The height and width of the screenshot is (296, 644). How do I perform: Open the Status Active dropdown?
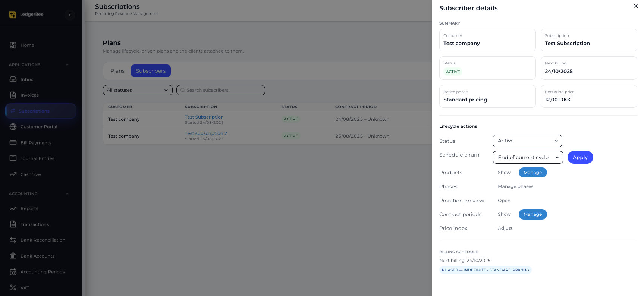(527, 141)
